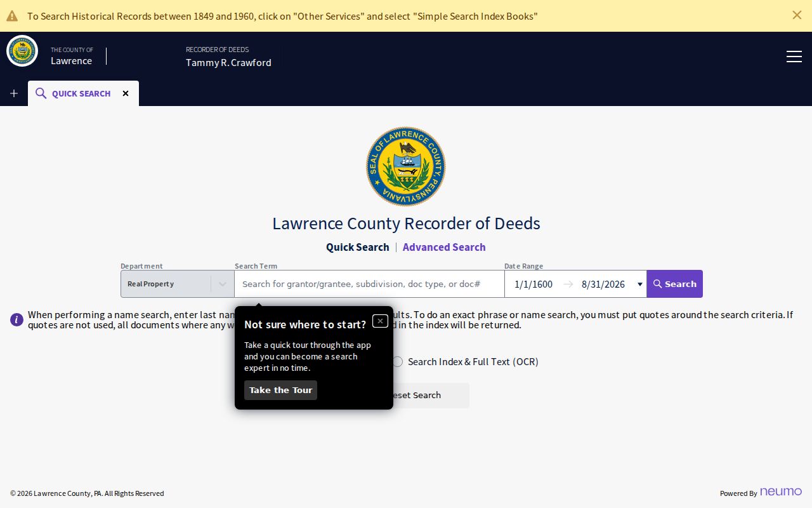
Task: Add a new tab with the plus icon
Action: tap(14, 93)
